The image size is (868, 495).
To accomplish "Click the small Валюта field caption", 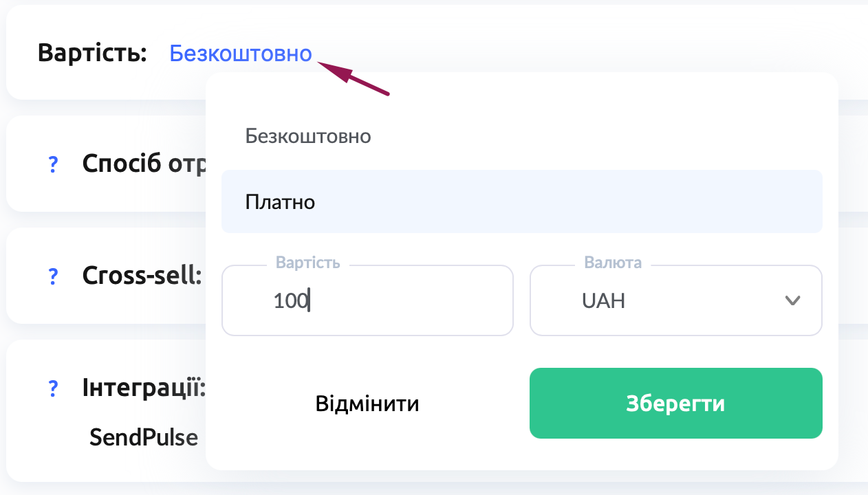I will tap(613, 263).
